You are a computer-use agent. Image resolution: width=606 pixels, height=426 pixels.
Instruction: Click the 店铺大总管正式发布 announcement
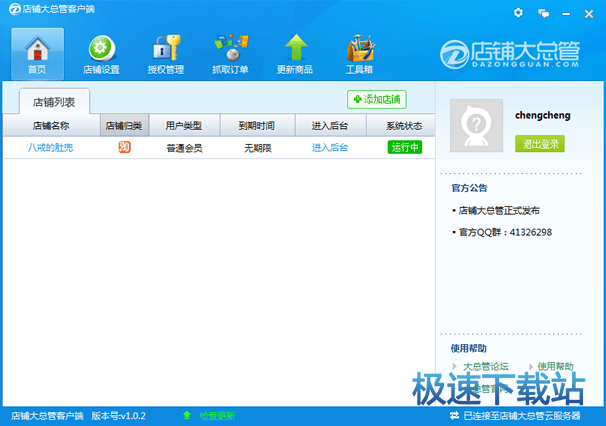pos(499,210)
